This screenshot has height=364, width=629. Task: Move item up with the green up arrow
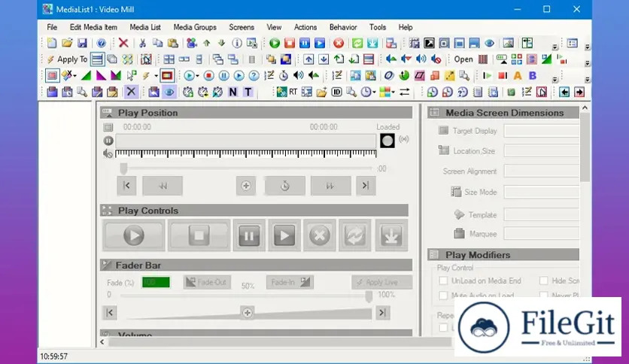click(207, 43)
